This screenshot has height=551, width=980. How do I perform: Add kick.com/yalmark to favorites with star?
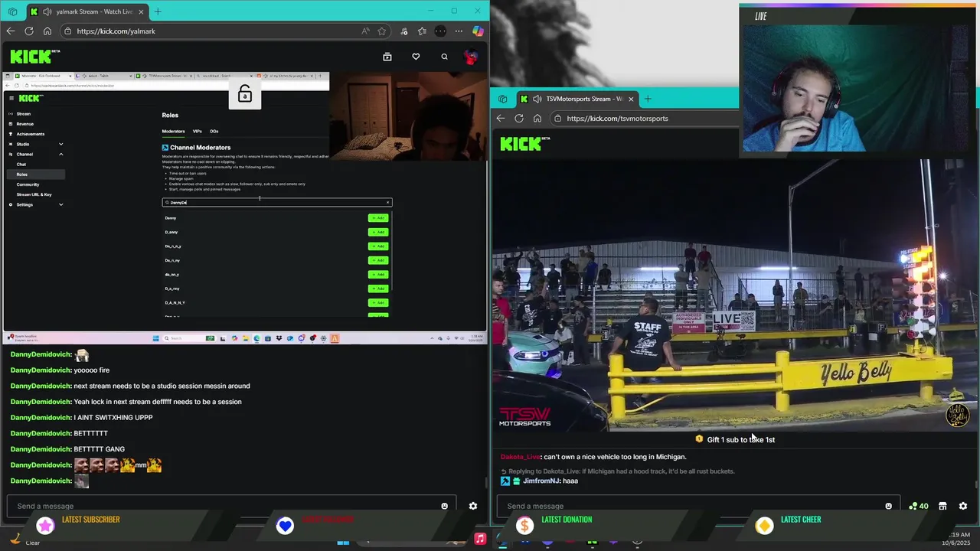coord(381,31)
